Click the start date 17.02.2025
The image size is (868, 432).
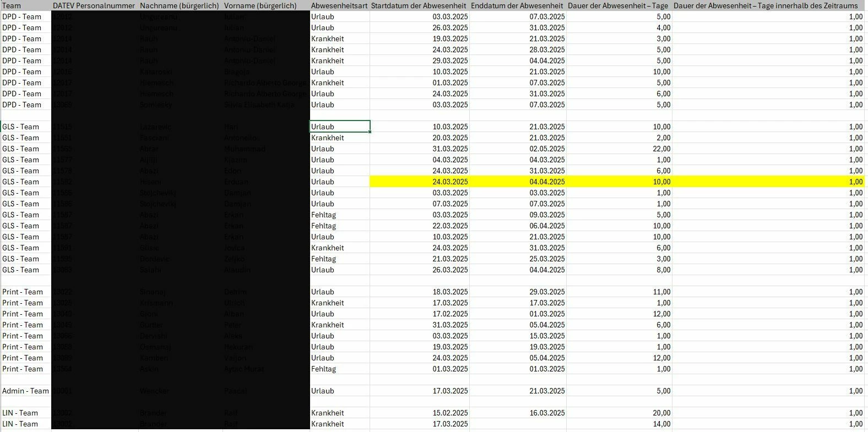(450, 314)
